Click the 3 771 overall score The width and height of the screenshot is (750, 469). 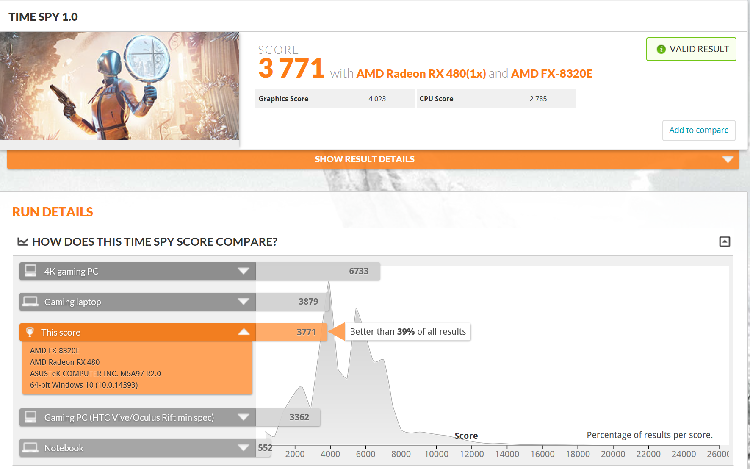coord(291,69)
